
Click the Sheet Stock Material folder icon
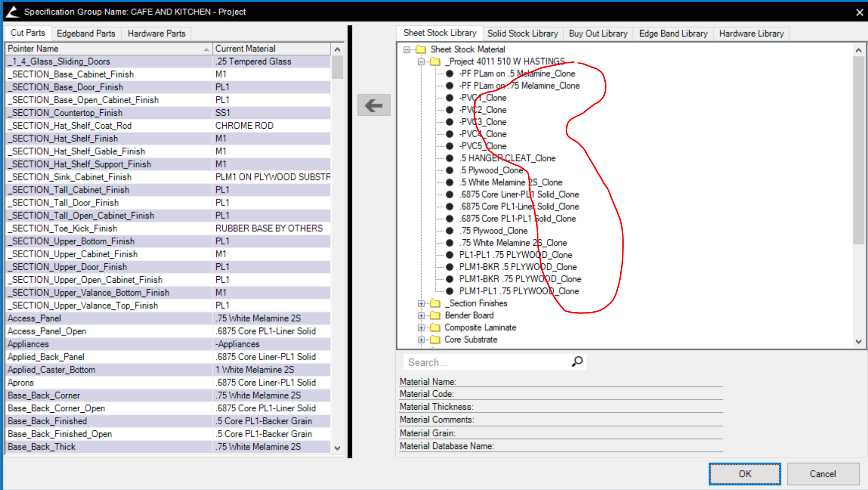coord(421,49)
